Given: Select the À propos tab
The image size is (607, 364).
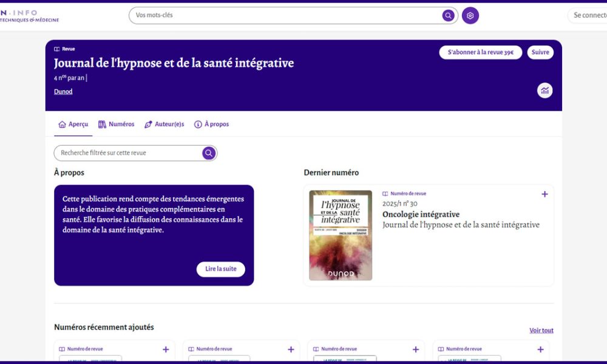Looking at the screenshot, I should (x=211, y=124).
